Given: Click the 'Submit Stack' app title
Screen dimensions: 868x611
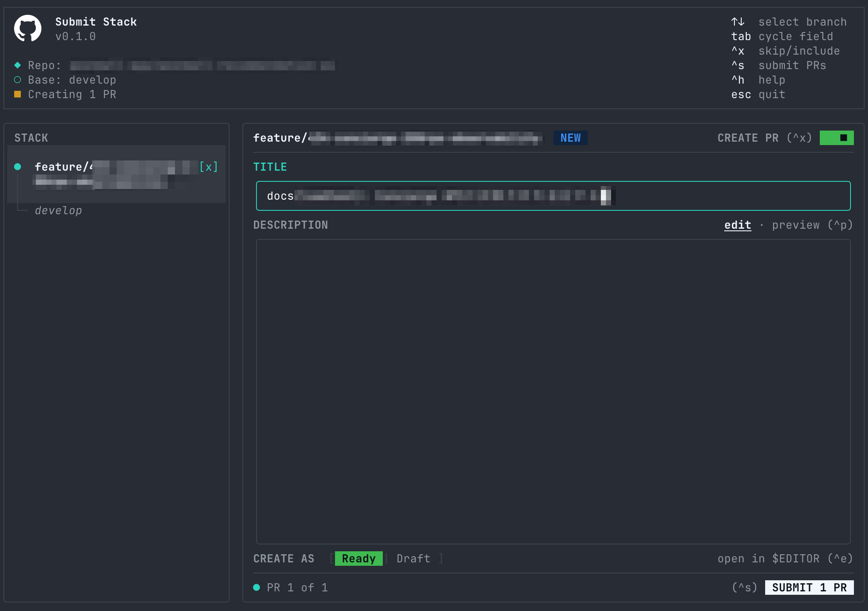Looking at the screenshot, I should pyautogui.click(x=96, y=22).
